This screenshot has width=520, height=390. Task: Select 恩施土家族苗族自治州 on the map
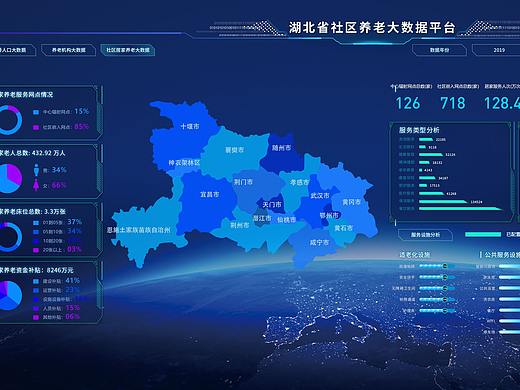139,230
